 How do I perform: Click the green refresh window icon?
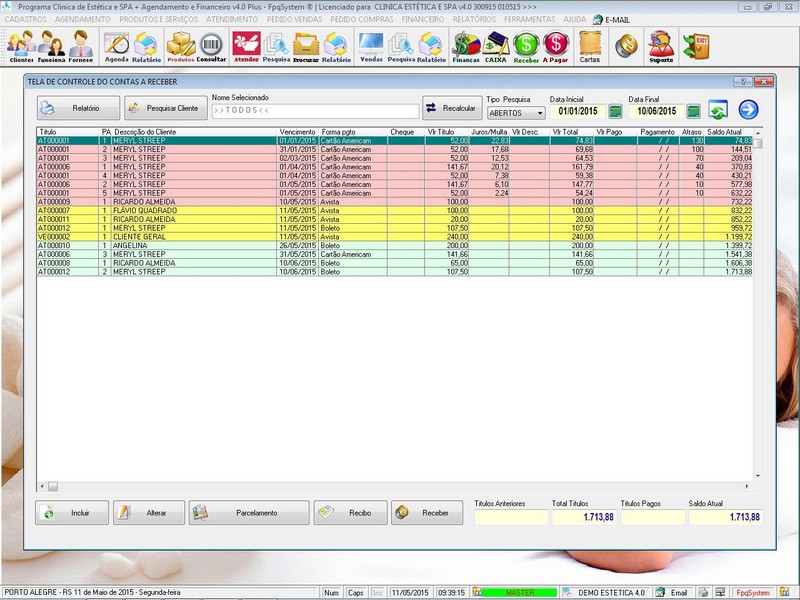pyautogui.click(x=718, y=110)
